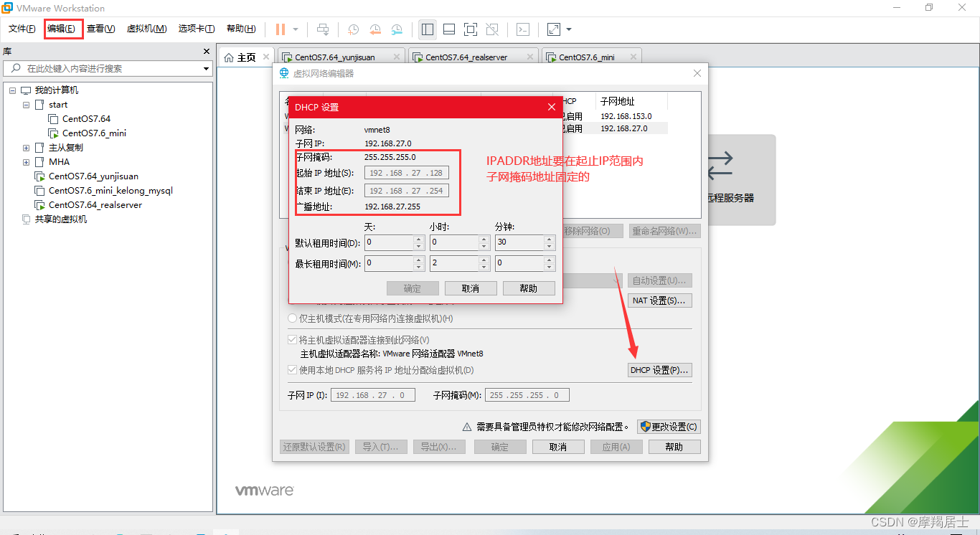Screen dimensions: 980x535
Task: Click the console view toolbar icon
Action: coord(524,29)
